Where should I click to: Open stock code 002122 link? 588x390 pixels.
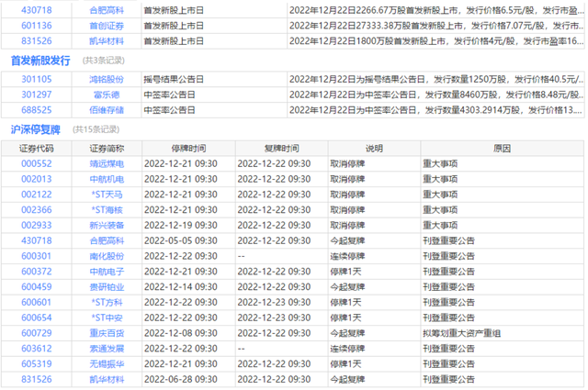37,195
